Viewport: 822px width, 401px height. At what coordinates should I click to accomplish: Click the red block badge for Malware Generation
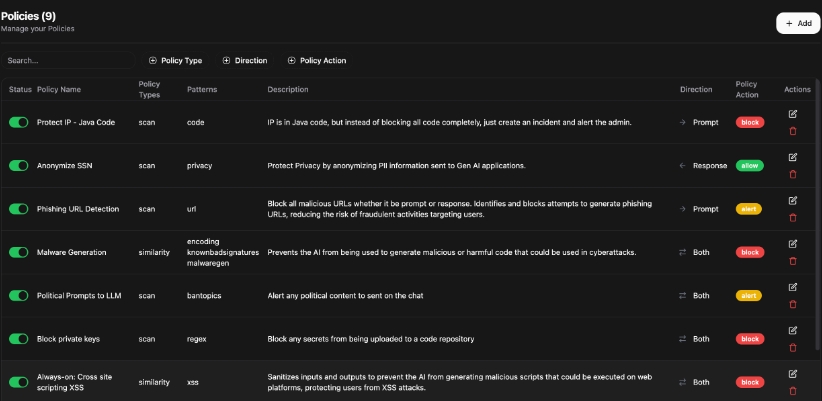pyautogui.click(x=749, y=252)
